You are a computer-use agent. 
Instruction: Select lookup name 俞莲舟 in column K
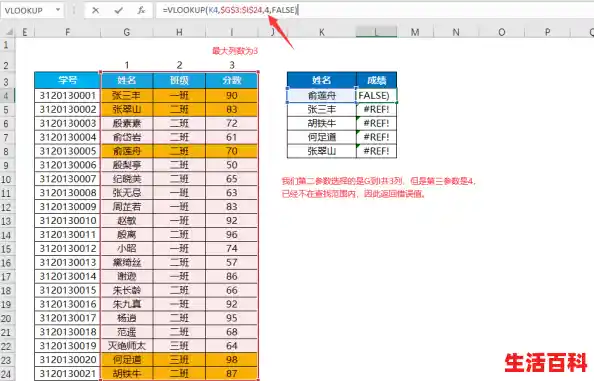[x=322, y=95]
